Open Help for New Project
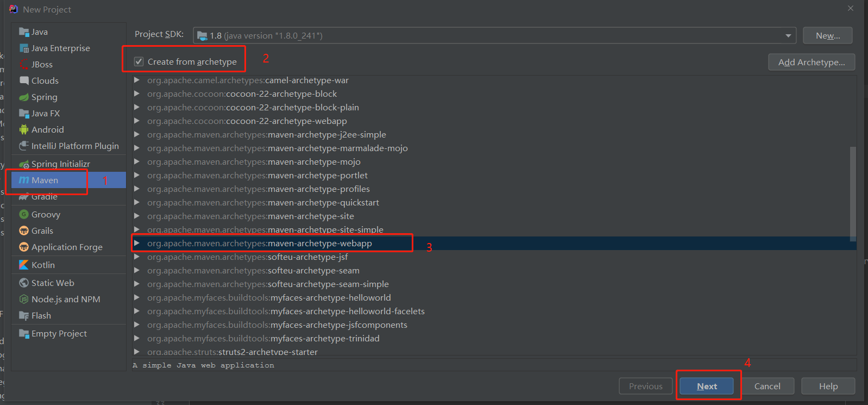 click(x=828, y=387)
